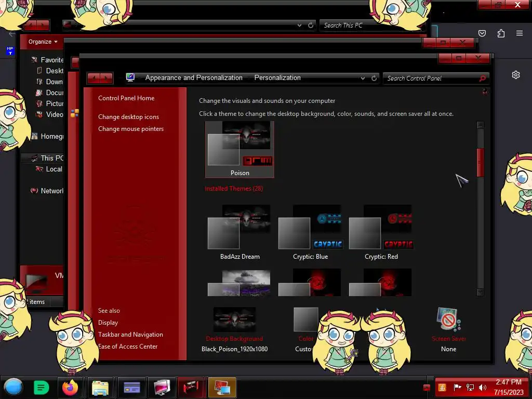Image resolution: width=532 pixels, height=399 pixels.
Task: Open the Display link under See also
Action: click(108, 322)
